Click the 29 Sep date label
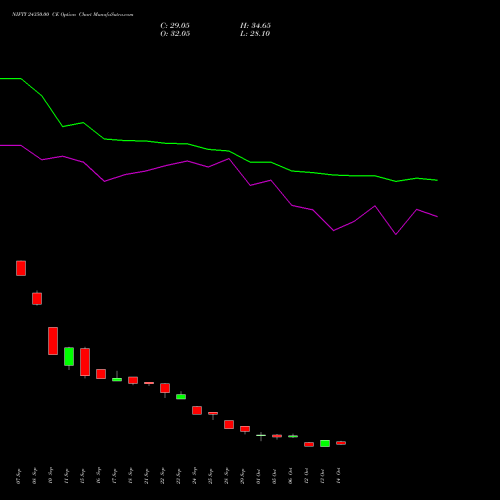 pyautogui.click(x=243, y=476)
